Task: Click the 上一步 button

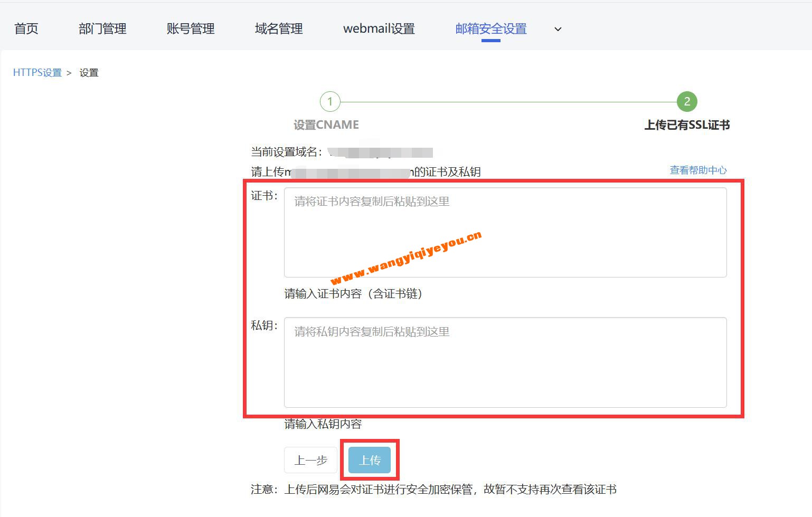Action: (311, 460)
